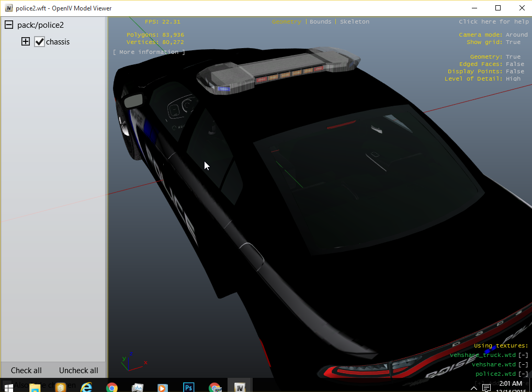This screenshot has height=392, width=532.
Task: Launch Google Chrome from the taskbar
Action: (x=111, y=387)
